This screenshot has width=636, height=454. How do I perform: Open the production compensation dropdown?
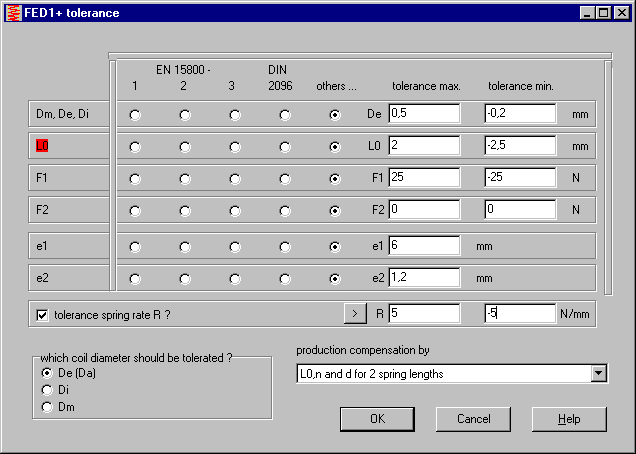pos(598,374)
